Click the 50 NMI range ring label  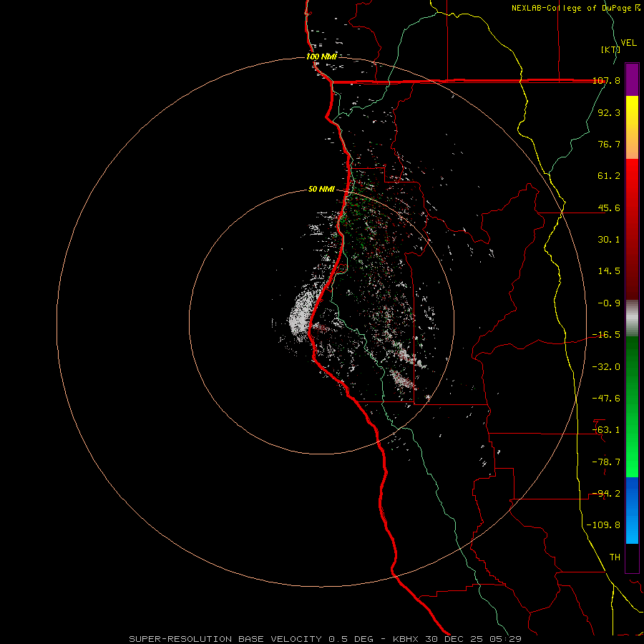point(321,190)
